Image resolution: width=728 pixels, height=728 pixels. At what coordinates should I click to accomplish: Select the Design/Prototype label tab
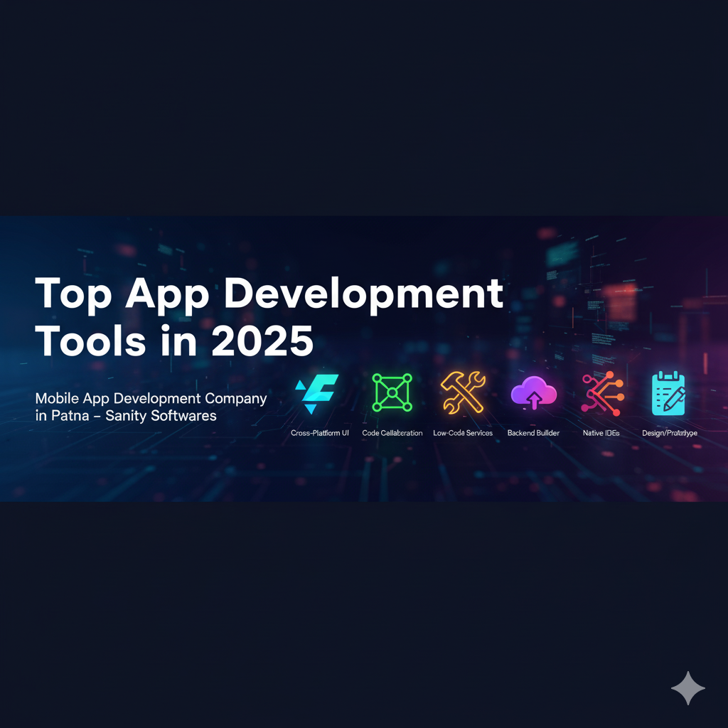(x=670, y=432)
